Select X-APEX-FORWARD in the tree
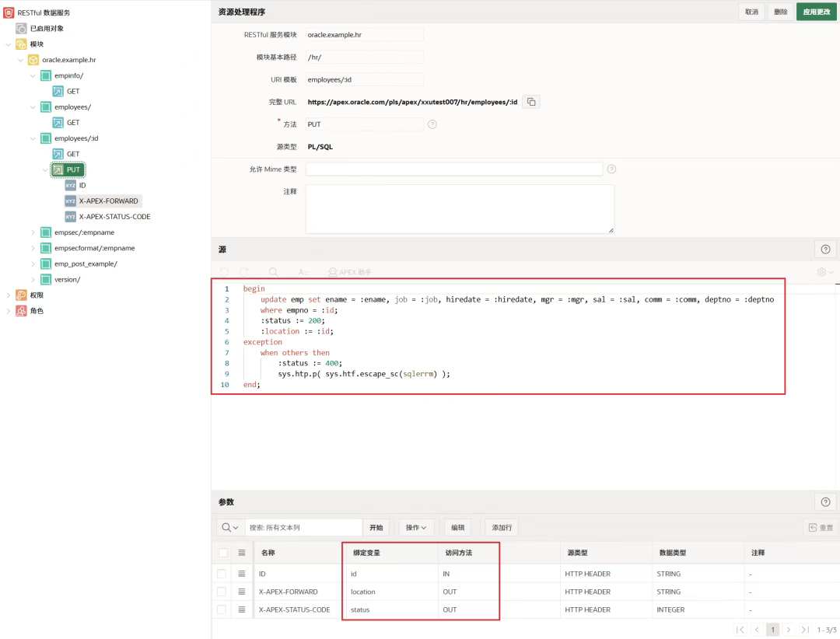This screenshot has height=639, width=840. [109, 201]
